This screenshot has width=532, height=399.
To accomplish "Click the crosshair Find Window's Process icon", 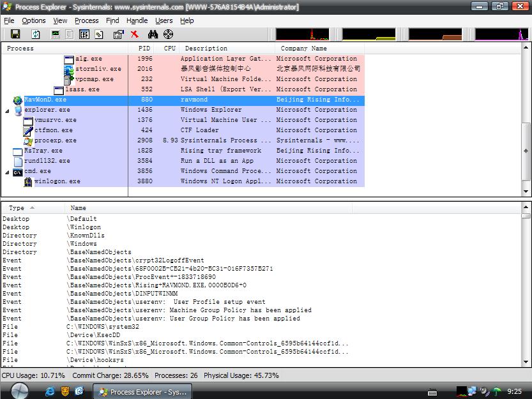I will pyautogui.click(x=169, y=34).
